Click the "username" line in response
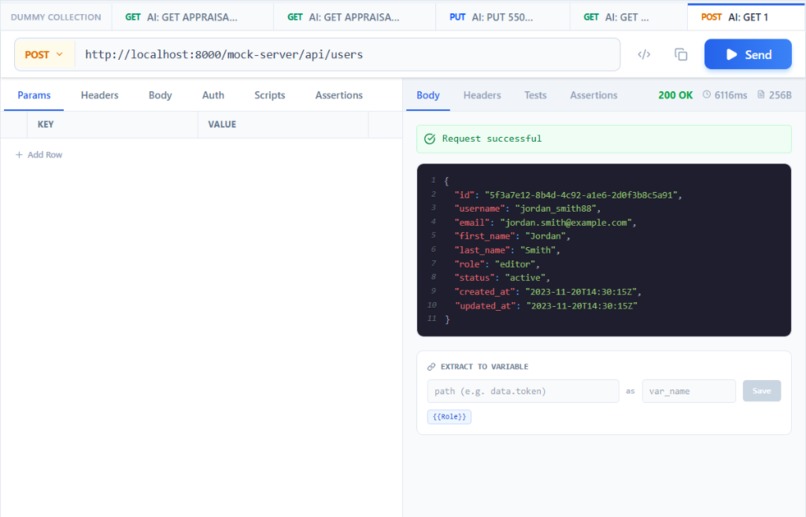Screen dimensions: 806x517 coord(527,209)
